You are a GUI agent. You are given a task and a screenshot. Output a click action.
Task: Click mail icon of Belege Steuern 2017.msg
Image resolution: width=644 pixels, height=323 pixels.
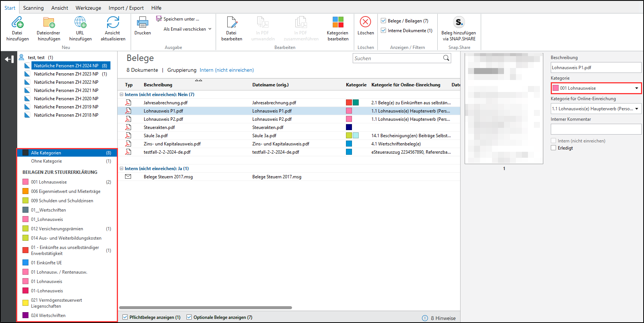pos(128,176)
